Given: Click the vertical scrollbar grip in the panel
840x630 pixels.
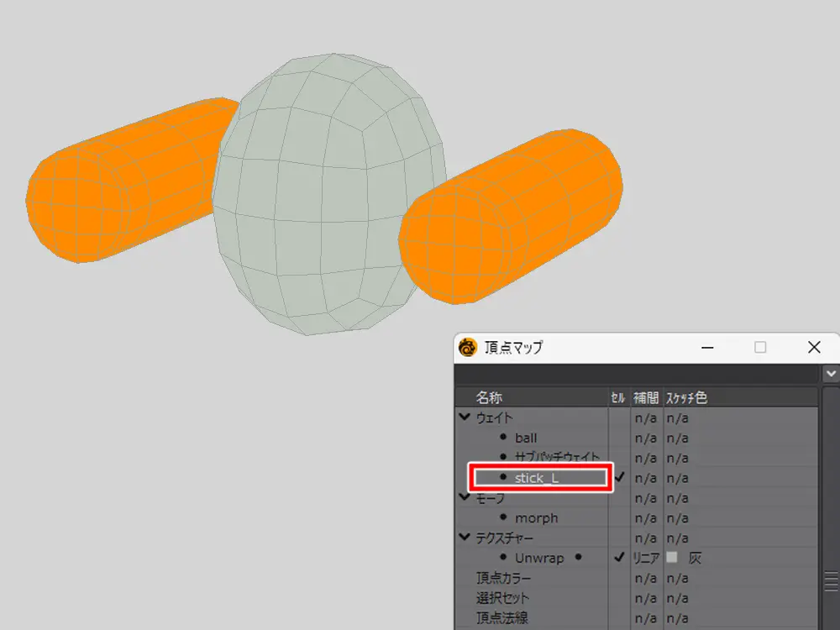Looking at the screenshot, I should [x=830, y=580].
